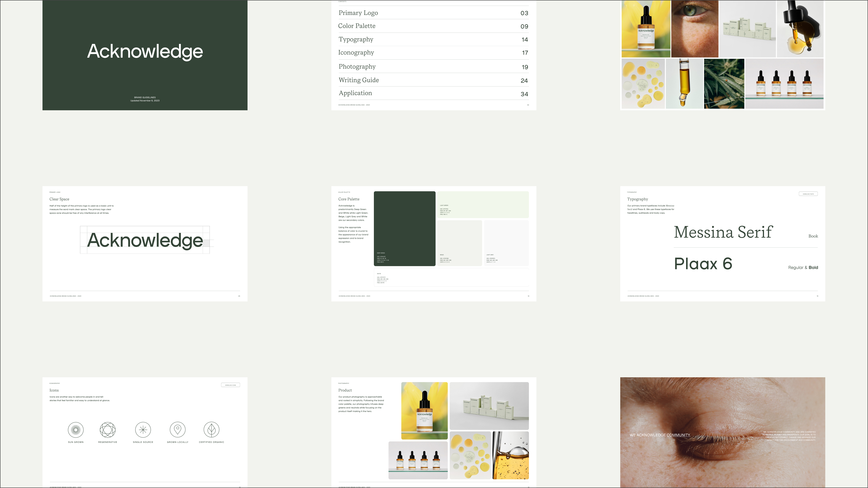Jump to Writing Guide contents entry
The width and height of the screenshot is (868, 488).
pyautogui.click(x=359, y=80)
